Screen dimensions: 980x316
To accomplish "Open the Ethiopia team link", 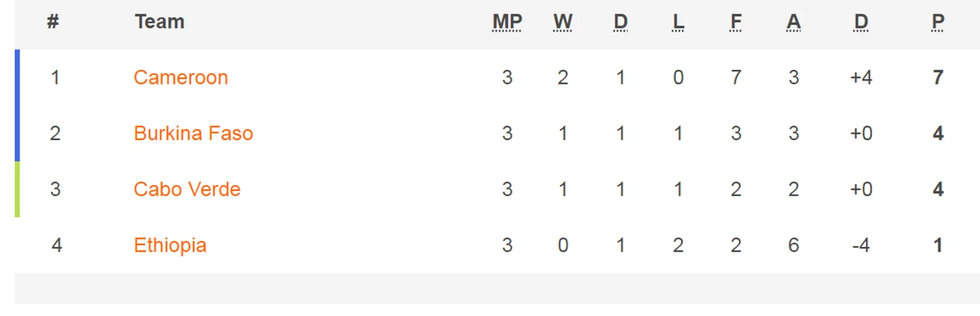I will tap(170, 246).
